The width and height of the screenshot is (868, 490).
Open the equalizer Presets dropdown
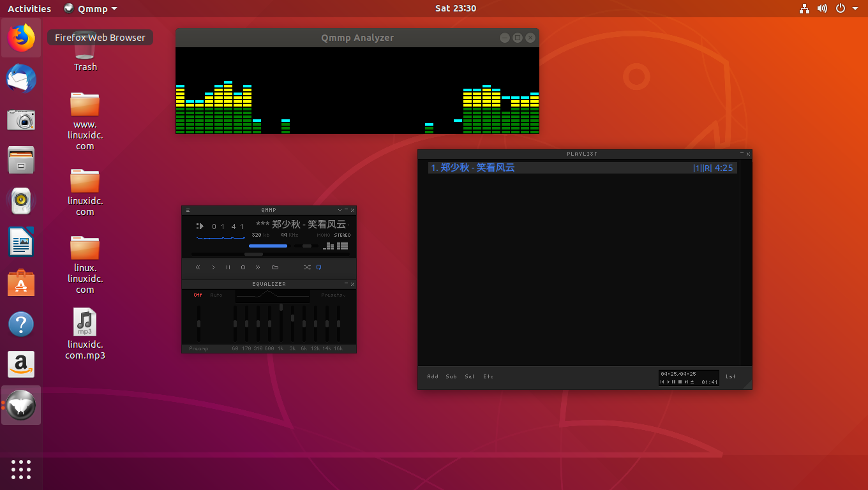coord(333,295)
